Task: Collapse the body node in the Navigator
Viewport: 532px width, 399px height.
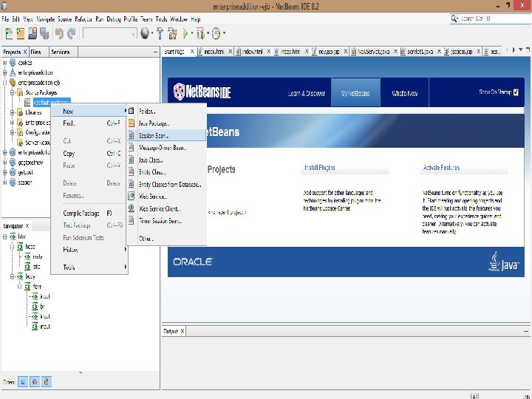Action: click(13, 276)
